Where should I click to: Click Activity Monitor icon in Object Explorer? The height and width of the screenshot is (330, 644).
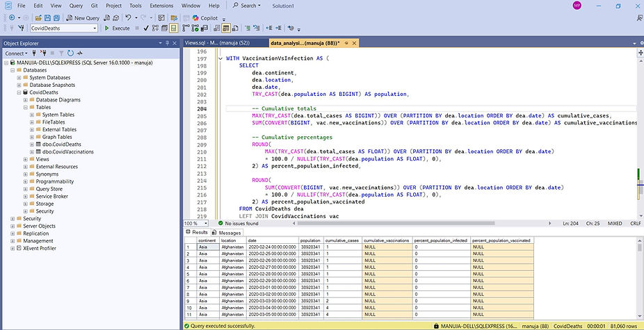79,53
